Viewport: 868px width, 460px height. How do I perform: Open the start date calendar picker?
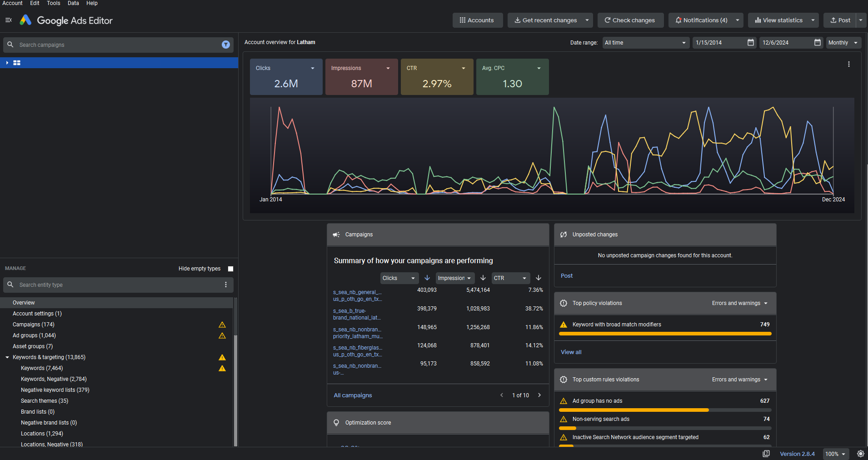pos(751,43)
